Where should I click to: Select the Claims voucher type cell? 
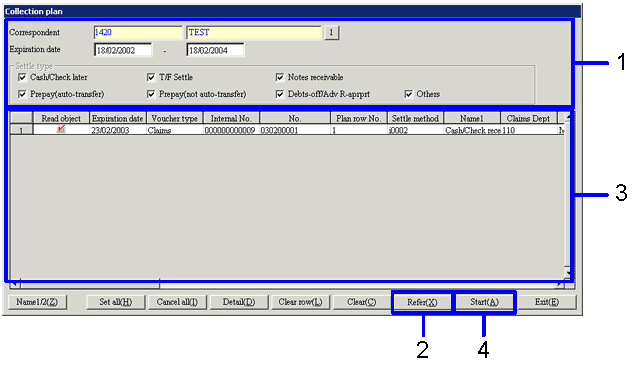pos(174,130)
